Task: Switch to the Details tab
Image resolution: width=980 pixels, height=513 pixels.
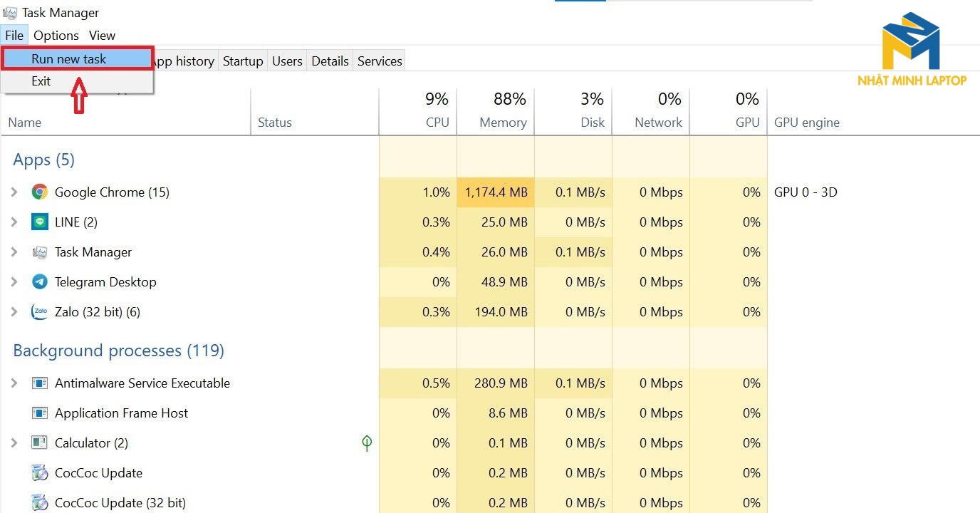Action: (x=330, y=61)
